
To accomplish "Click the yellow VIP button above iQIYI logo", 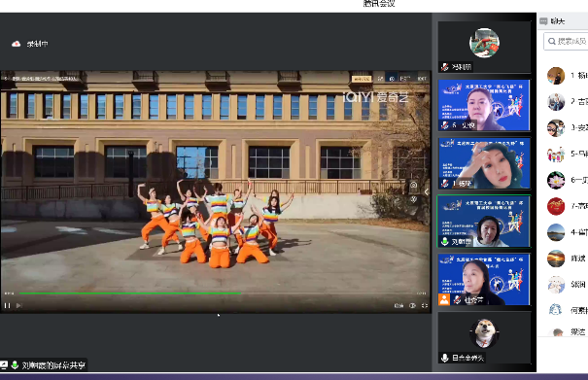I will click(x=362, y=79).
